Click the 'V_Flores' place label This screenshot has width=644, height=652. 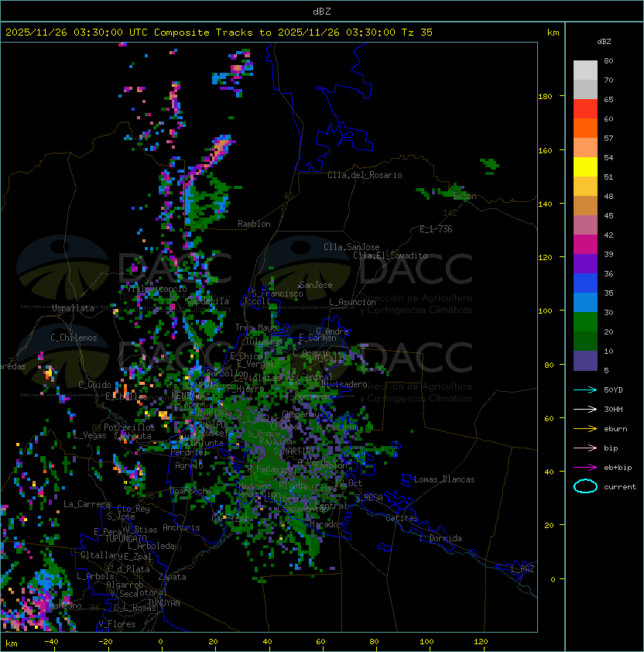tap(117, 624)
